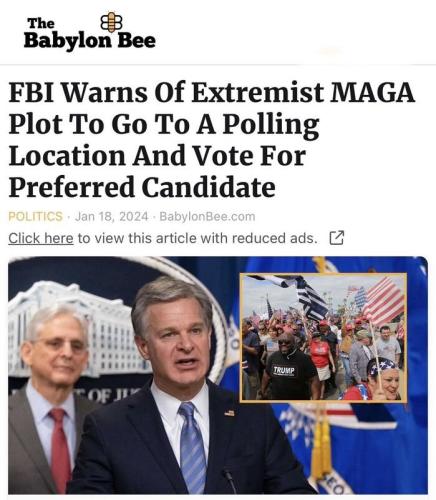Click the TRUMP shirt in the inset photo
This screenshot has height=500, width=436.
point(284,370)
